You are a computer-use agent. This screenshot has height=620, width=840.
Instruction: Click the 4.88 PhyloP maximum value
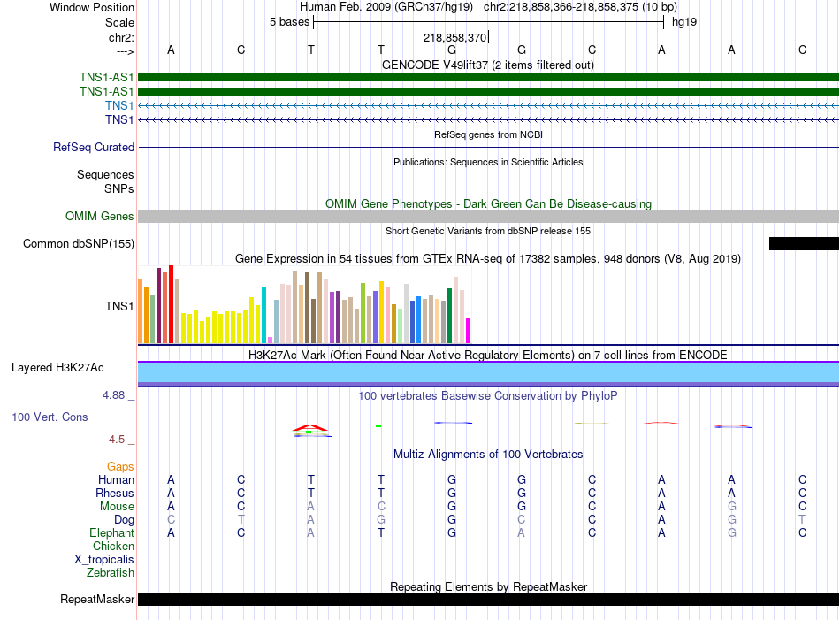[x=113, y=395]
